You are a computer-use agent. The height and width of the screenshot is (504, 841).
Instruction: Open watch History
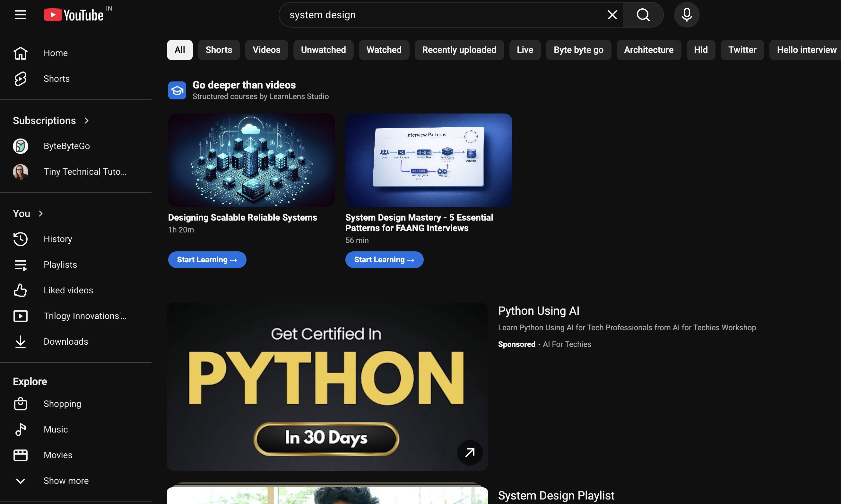[58, 239]
